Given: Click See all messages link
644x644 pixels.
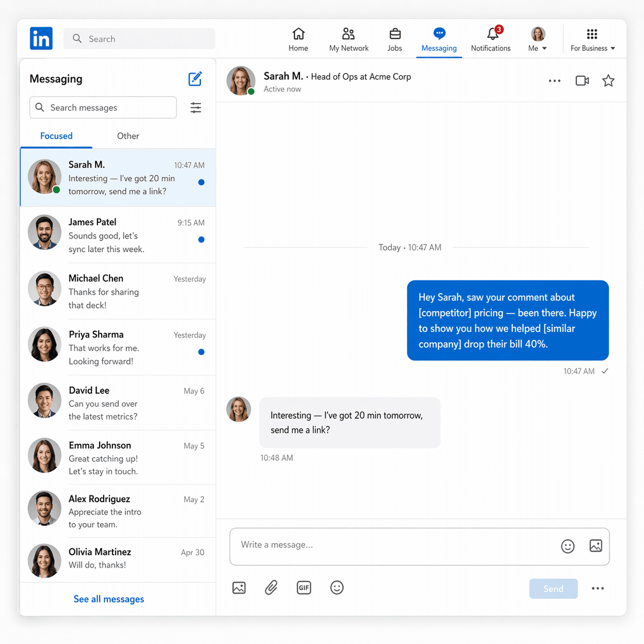Looking at the screenshot, I should point(109,599).
